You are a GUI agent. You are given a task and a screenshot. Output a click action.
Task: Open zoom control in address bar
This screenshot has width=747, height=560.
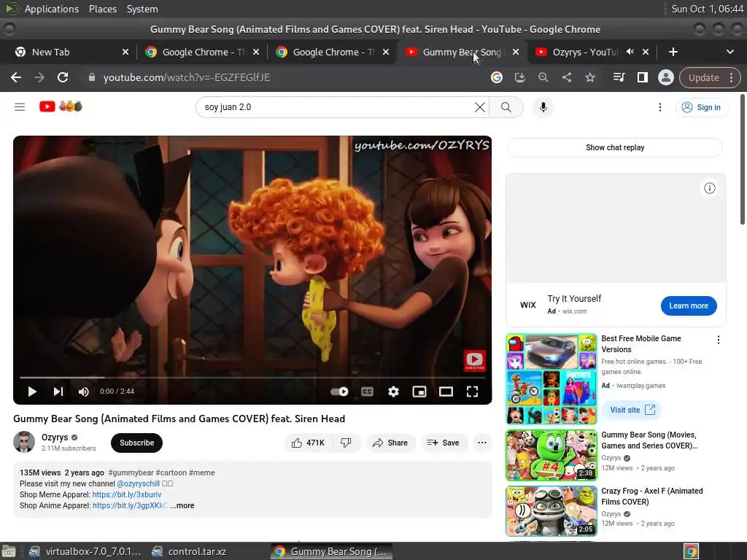543,77
